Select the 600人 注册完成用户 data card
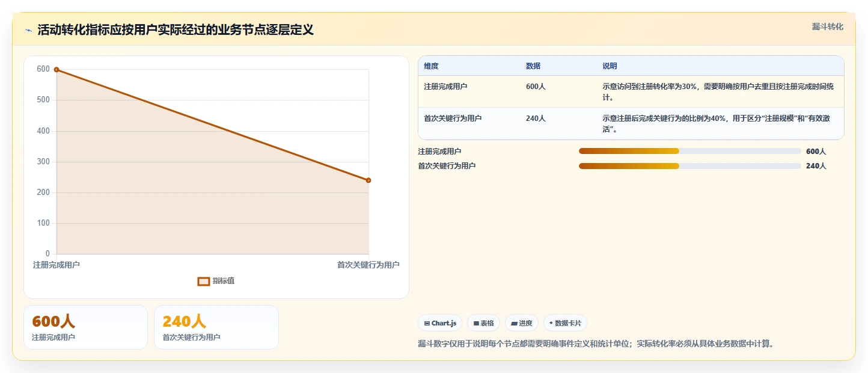 click(x=85, y=327)
